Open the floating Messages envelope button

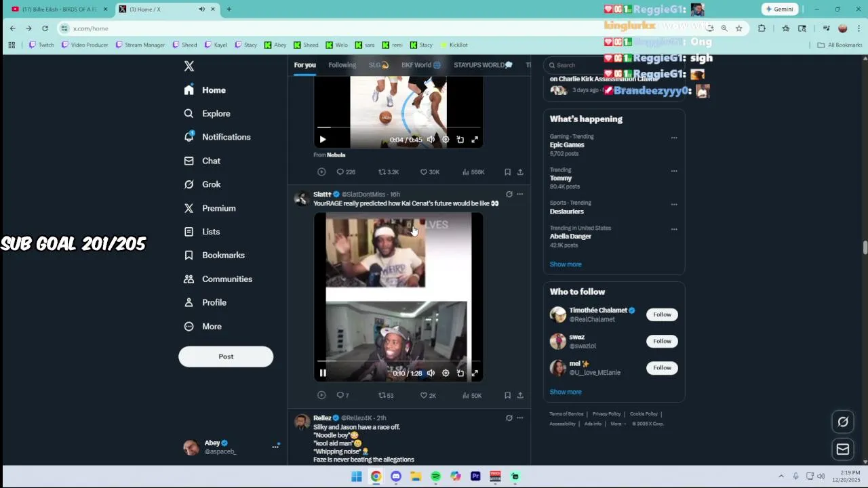coord(843,449)
